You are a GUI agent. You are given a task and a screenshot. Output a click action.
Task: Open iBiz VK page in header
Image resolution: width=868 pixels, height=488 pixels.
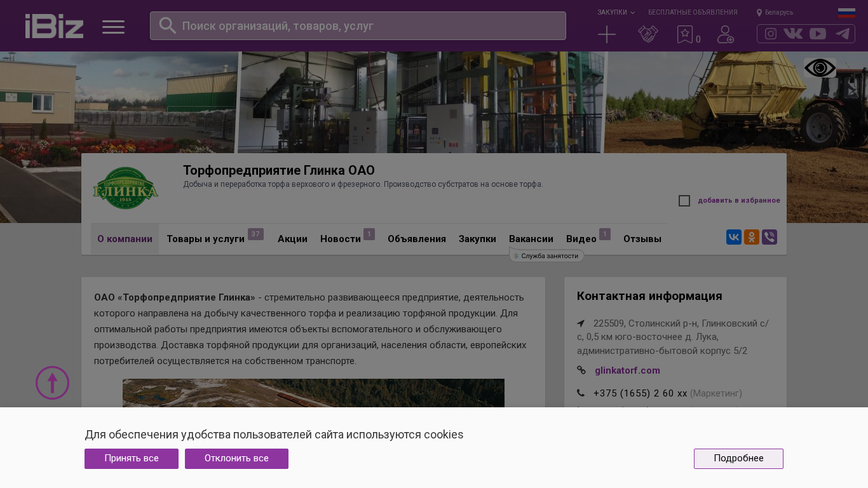(793, 34)
